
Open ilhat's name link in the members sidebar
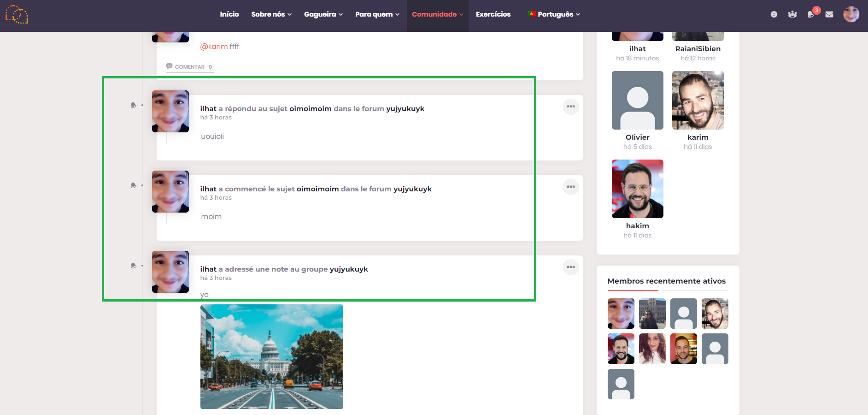[x=638, y=49]
